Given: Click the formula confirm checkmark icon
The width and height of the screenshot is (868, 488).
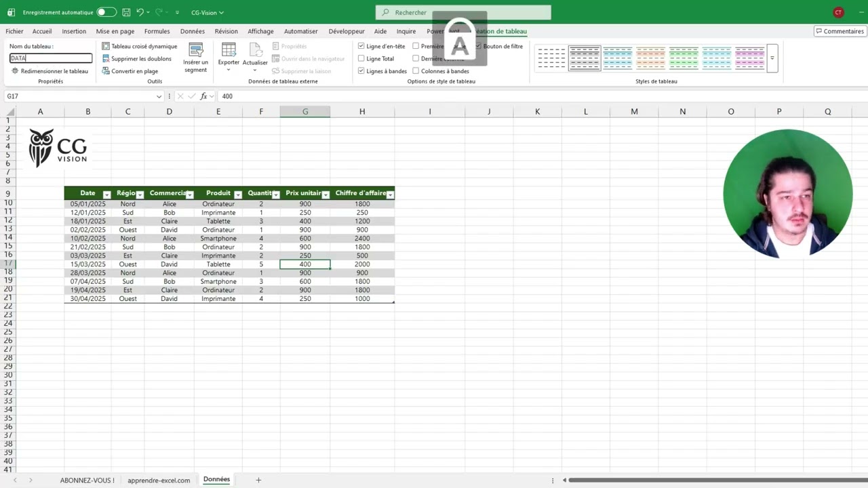Looking at the screenshot, I should tap(192, 96).
